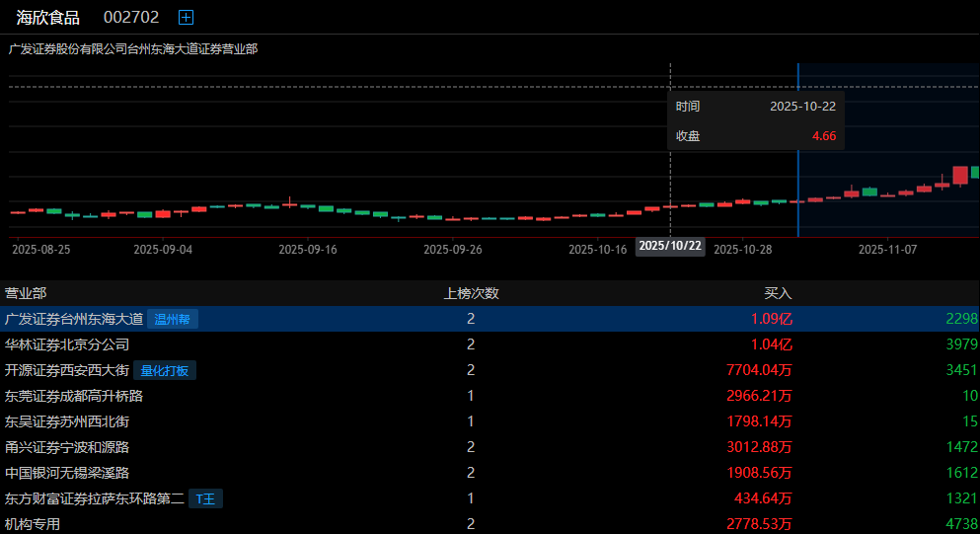This screenshot has height=534, width=980.
Task: Click the 2025-09-26 axis date
Action: point(453,250)
